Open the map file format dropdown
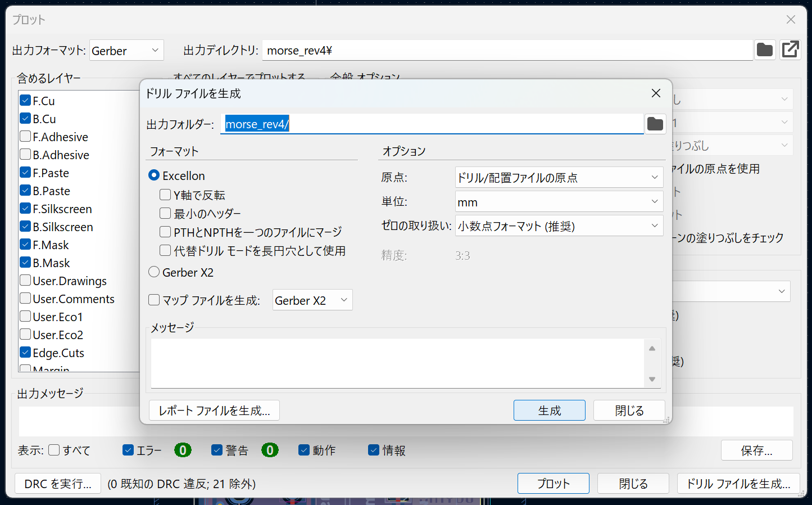The image size is (812, 505). point(312,300)
